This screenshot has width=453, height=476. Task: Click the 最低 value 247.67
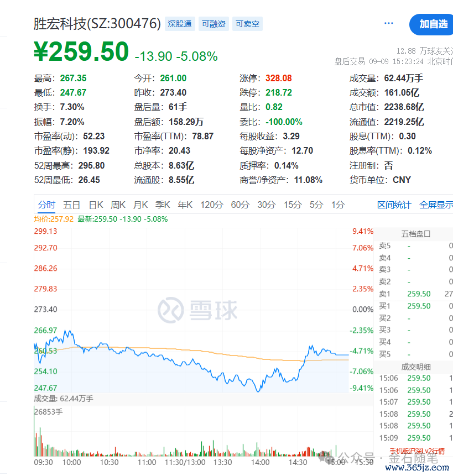pyautogui.click(x=73, y=92)
